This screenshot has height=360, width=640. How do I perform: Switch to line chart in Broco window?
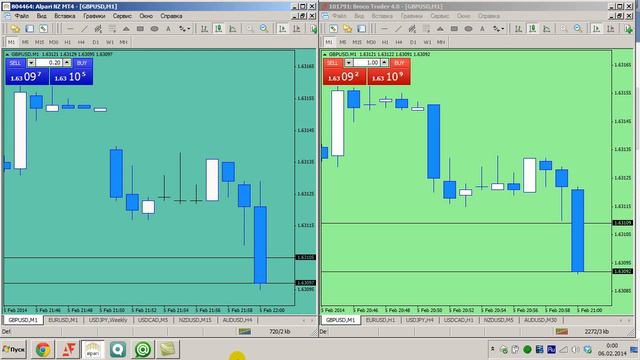tap(547, 29)
